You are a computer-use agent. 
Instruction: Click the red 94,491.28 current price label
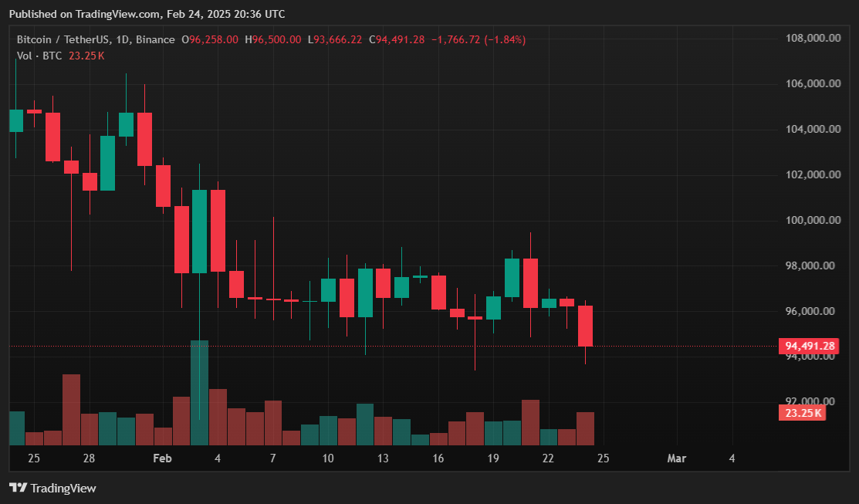[x=810, y=347]
